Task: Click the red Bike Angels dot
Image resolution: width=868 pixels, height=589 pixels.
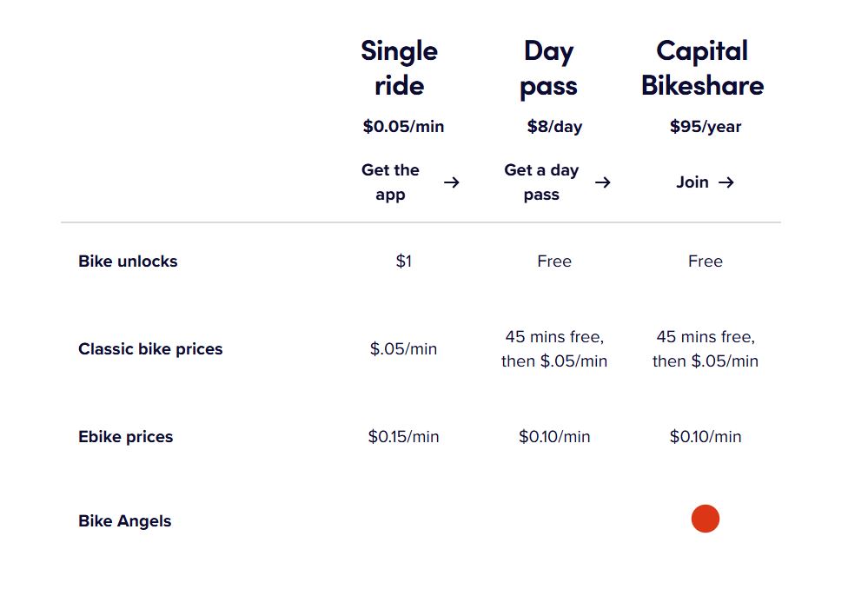Action: click(706, 519)
